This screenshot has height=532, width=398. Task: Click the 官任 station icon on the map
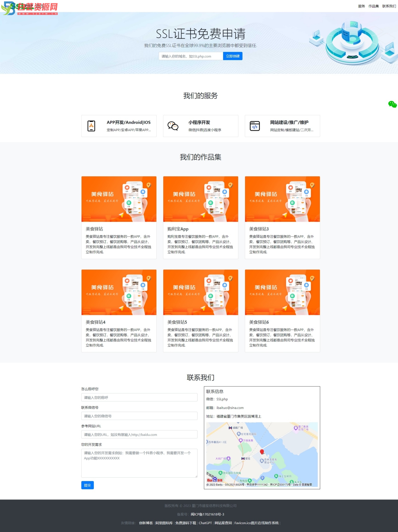[243, 458]
